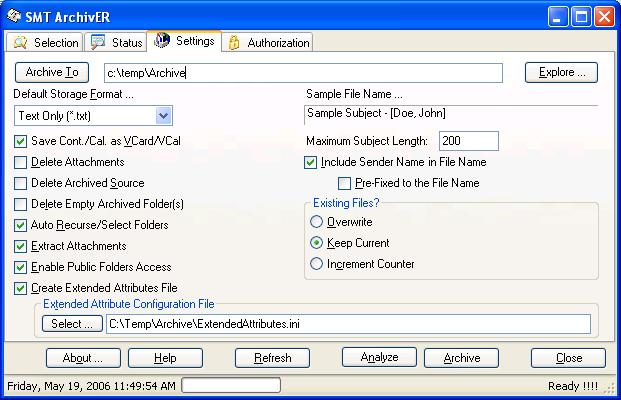Screen dimensions: 621x400
Task: Click the SMT ArchivER title bar icon
Action: (14, 16)
